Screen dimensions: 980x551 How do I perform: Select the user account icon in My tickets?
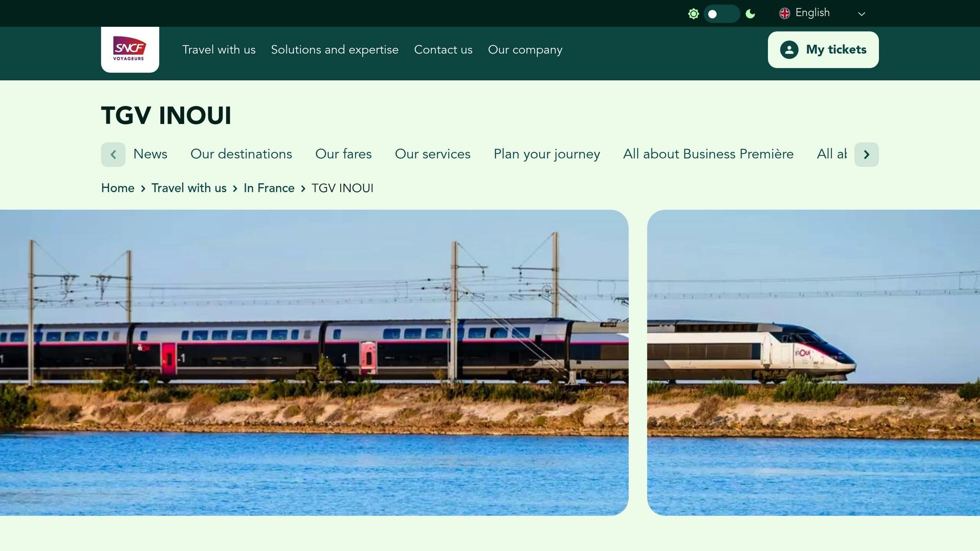point(790,49)
